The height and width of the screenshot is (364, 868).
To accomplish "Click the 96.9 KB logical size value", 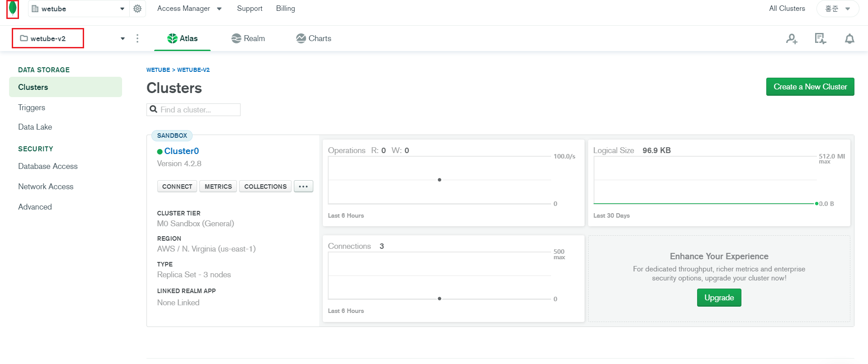I will tap(656, 150).
